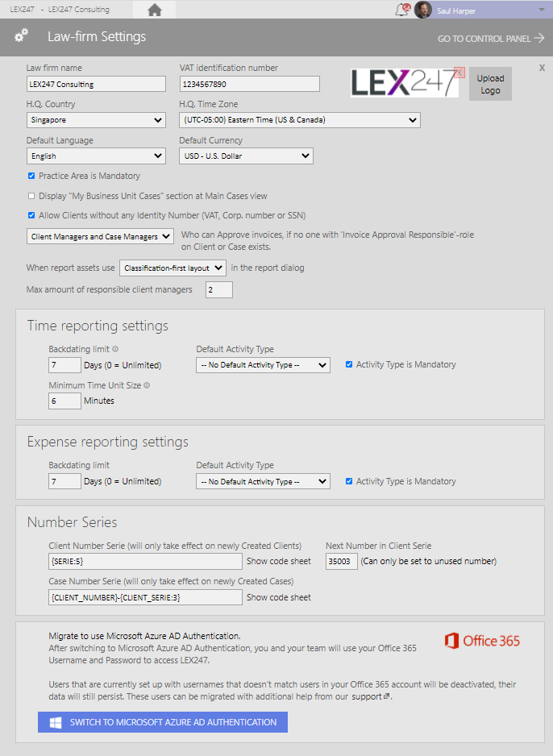Toggle Time reporting Activity Type is Mandatory
This screenshot has height=756, width=553.
point(349,364)
